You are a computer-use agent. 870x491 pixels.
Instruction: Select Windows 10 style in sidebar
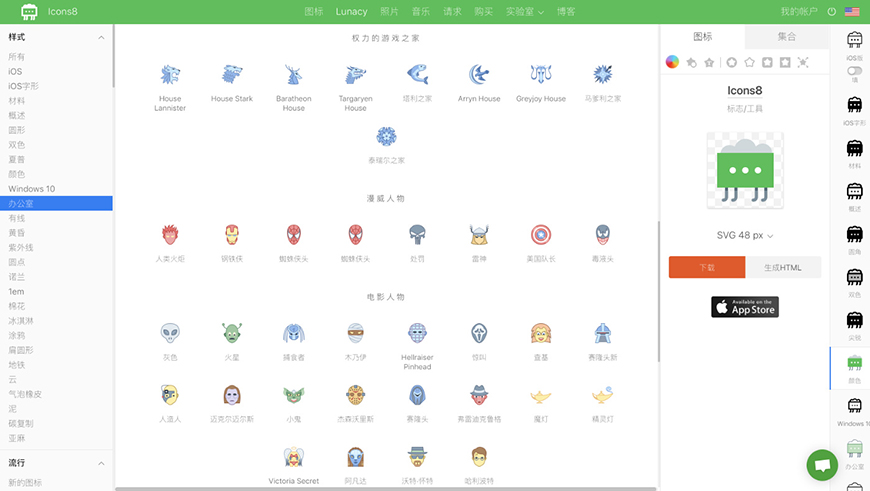pyautogui.click(x=32, y=189)
